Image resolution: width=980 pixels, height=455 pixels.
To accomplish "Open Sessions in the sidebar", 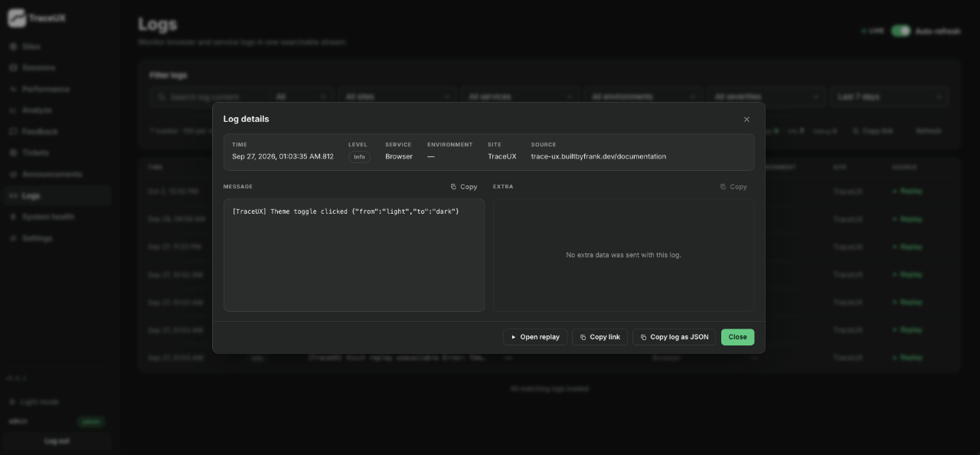I will pos(57,67).
